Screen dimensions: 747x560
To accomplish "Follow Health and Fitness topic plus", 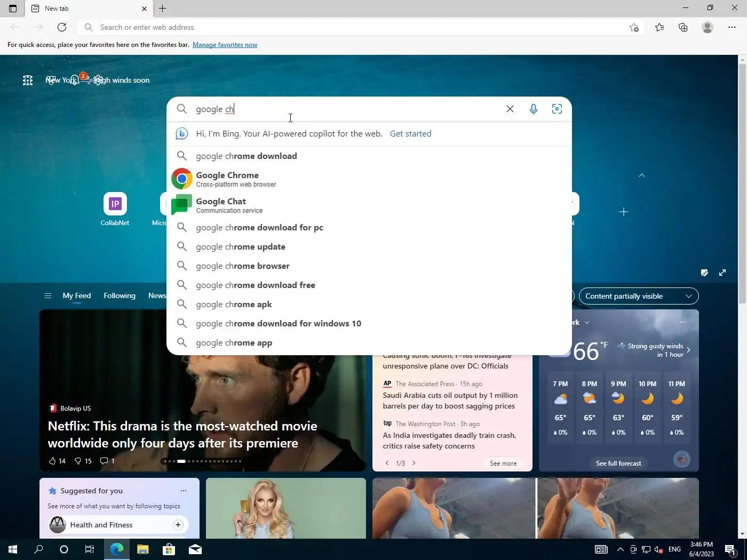I will (x=178, y=525).
